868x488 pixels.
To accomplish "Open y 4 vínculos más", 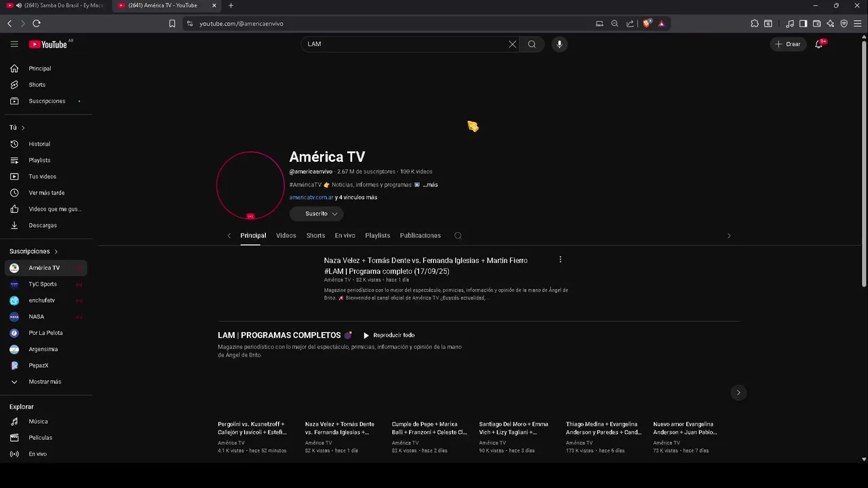I will click(x=356, y=197).
